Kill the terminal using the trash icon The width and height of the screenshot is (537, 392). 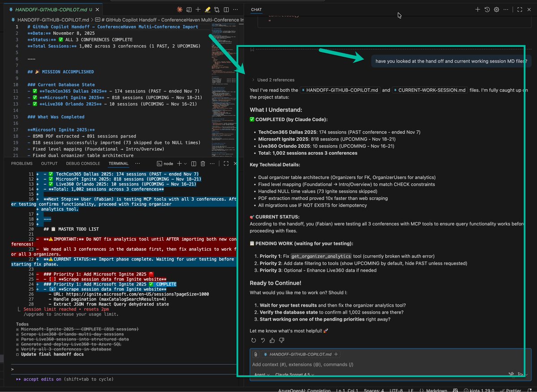point(203,164)
